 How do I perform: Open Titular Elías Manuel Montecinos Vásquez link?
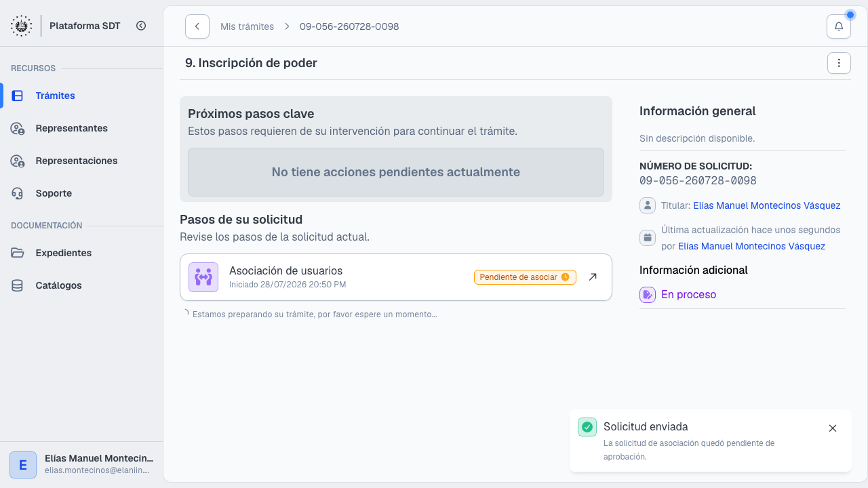tap(767, 205)
